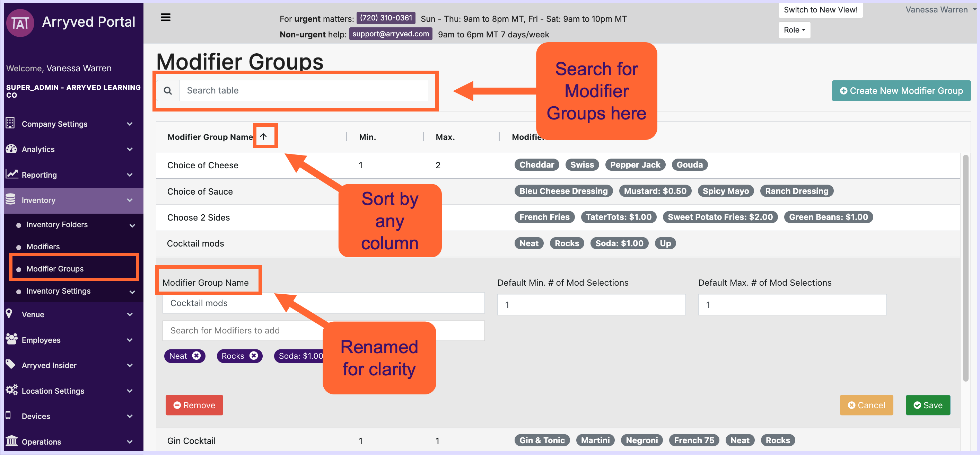Remove the Rocks modifier chip

pos(254,356)
